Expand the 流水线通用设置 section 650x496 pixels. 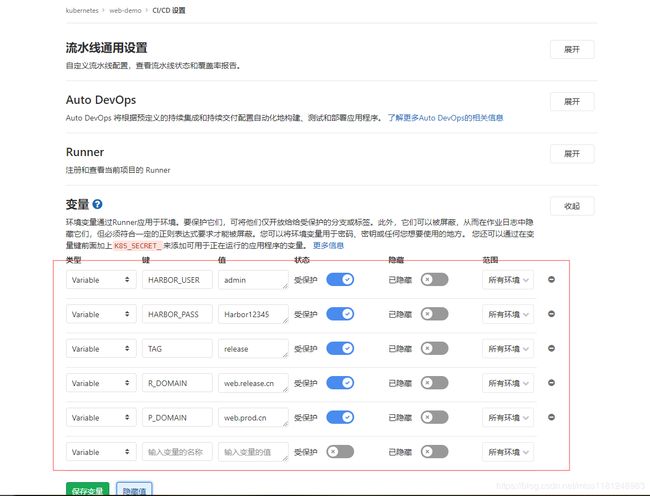[x=572, y=49]
